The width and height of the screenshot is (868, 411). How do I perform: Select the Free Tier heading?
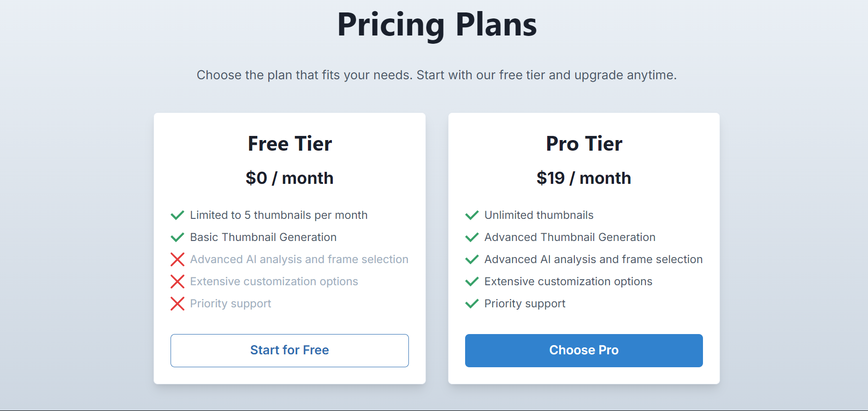click(x=289, y=144)
